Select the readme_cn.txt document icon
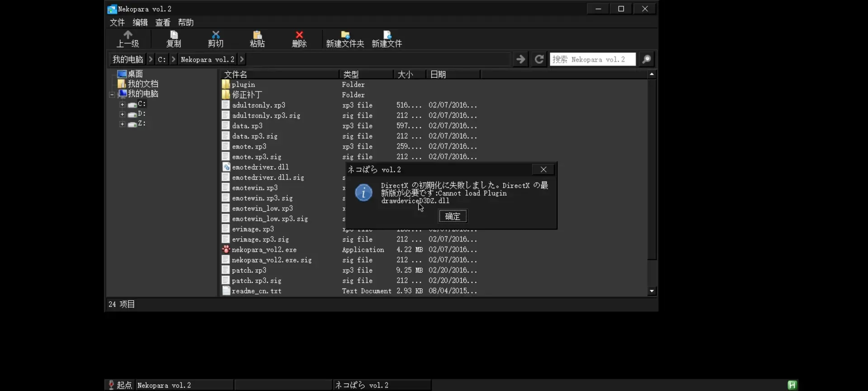This screenshot has width=868, height=391. coord(226,291)
